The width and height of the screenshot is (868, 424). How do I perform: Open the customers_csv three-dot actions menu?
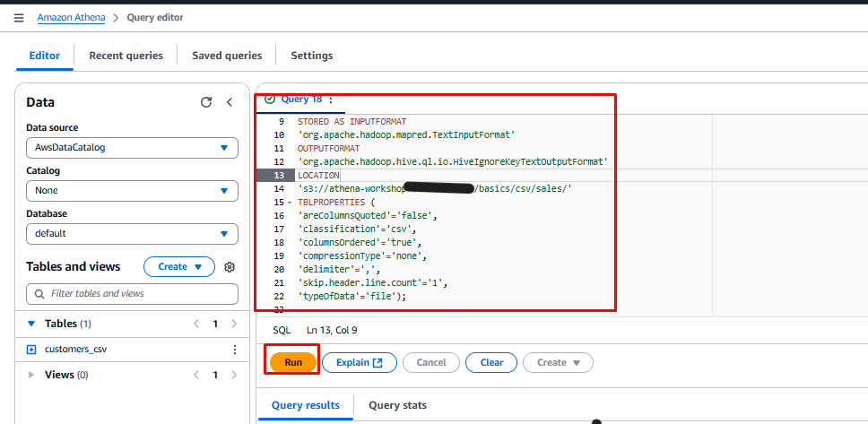point(234,350)
